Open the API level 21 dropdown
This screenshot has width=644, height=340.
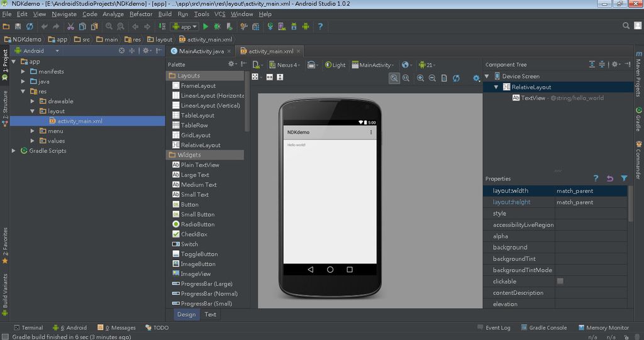point(427,65)
